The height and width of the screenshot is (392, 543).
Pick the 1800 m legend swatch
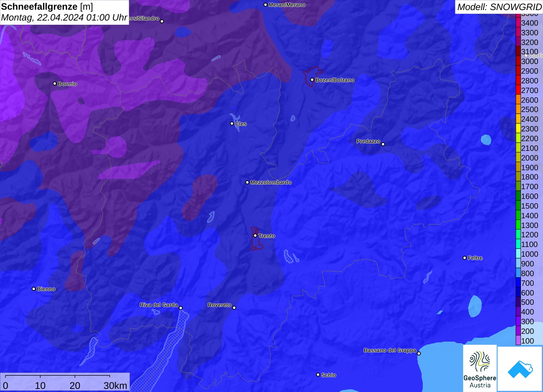click(518, 177)
